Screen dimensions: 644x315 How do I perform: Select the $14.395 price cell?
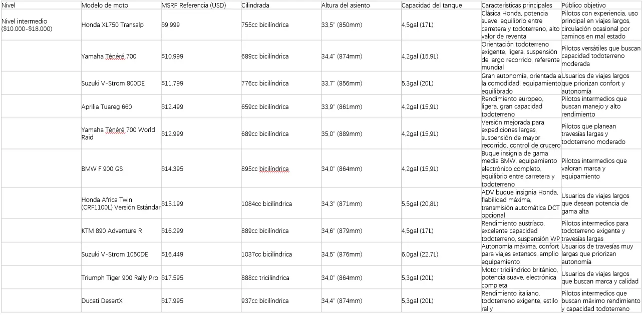coord(201,169)
